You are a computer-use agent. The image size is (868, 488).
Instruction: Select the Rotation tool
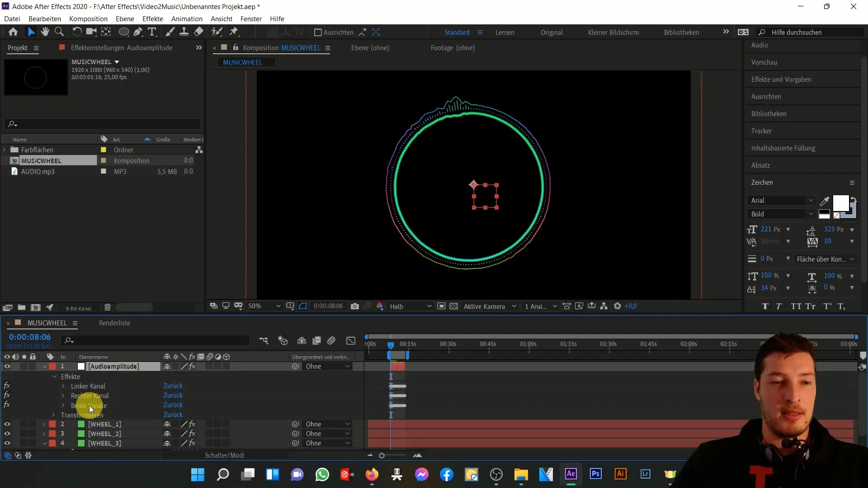click(x=77, y=32)
